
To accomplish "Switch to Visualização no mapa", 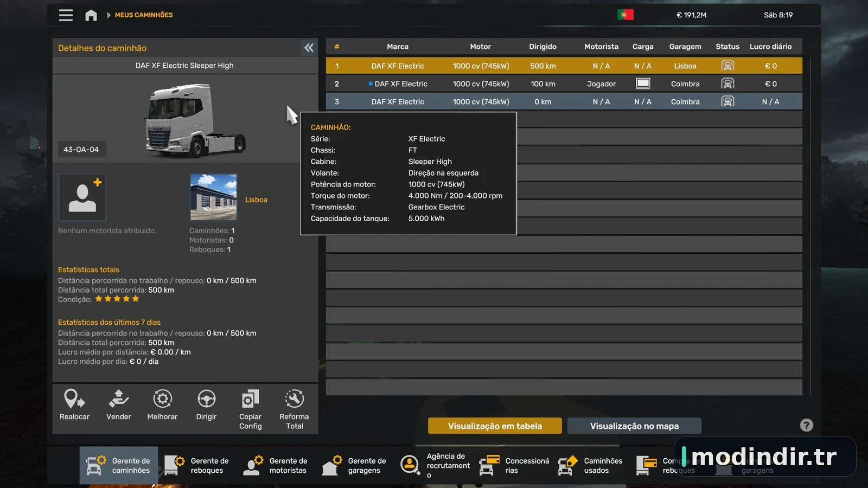I will 634,426.
